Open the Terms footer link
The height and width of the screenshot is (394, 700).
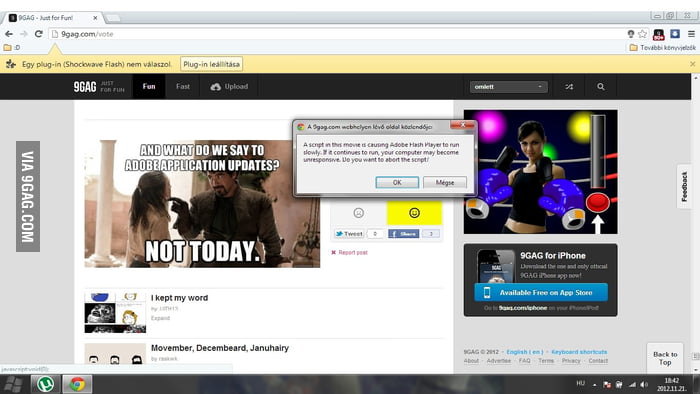(x=546, y=361)
